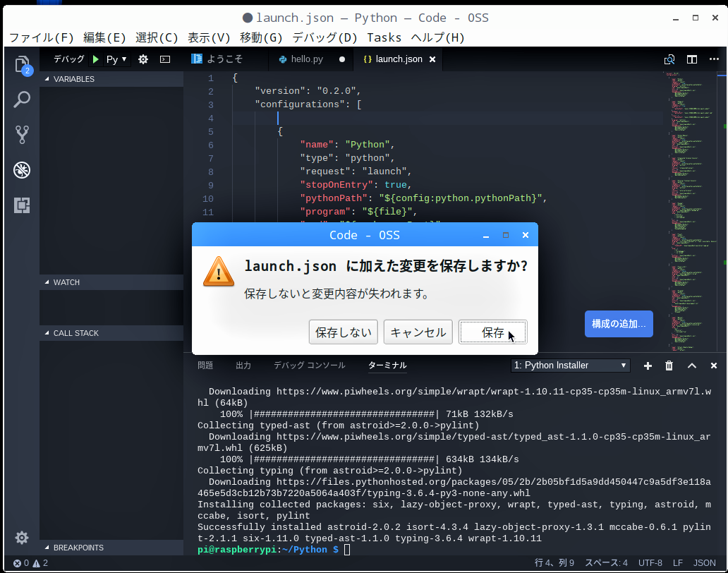Close the launch.json tab
728x573 pixels.
pyautogui.click(x=432, y=59)
